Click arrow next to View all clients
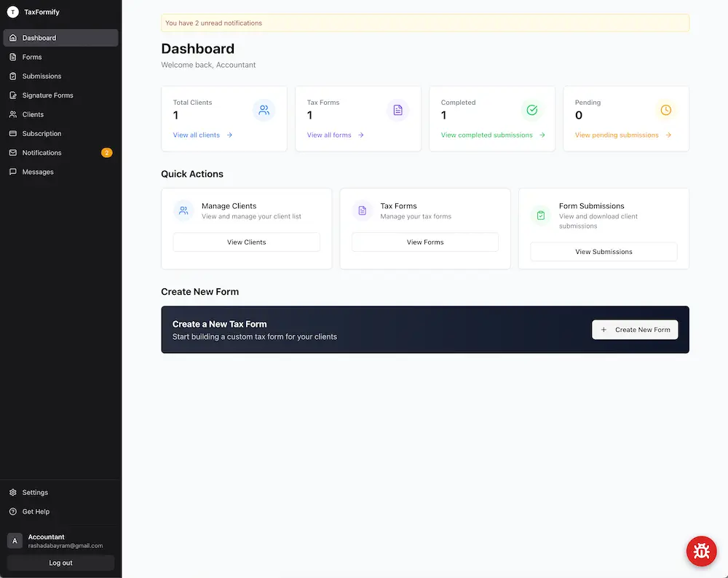728x578 pixels. (x=229, y=135)
